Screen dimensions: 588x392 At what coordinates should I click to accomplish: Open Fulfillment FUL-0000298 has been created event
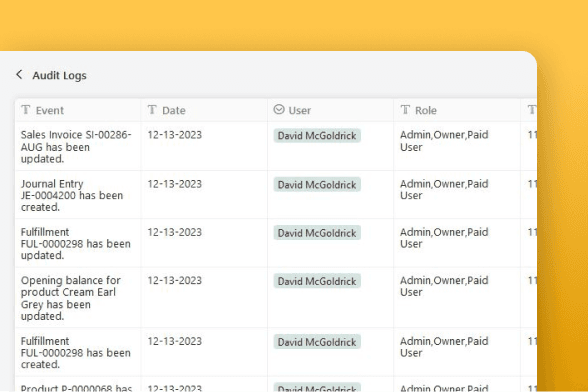[x=75, y=353]
